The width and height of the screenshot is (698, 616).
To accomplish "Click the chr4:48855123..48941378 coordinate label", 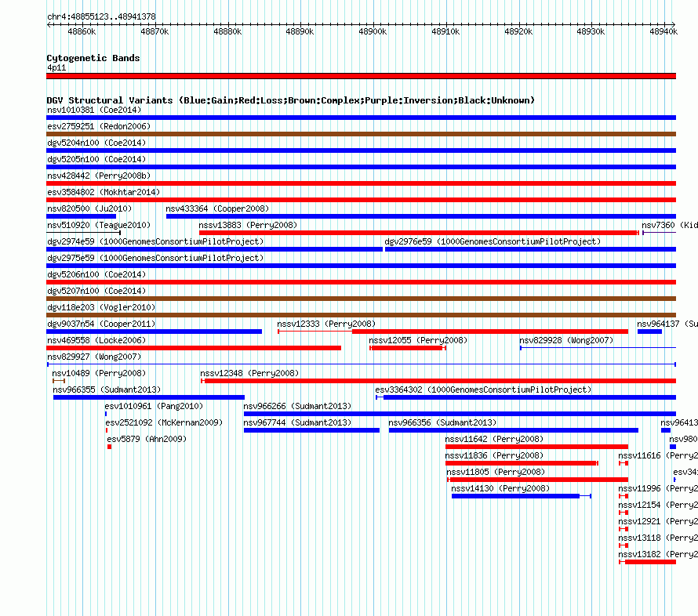I will click(101, 16).
